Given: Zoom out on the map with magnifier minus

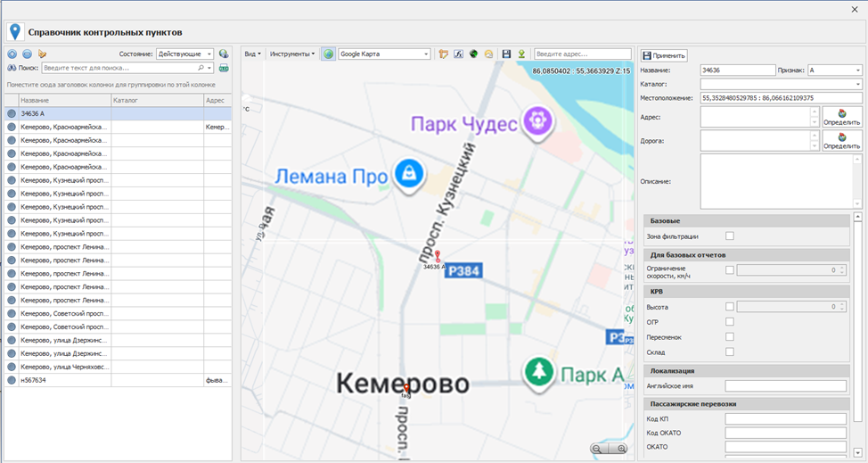Looking at the screenshot, I should [x=597, y=449].
